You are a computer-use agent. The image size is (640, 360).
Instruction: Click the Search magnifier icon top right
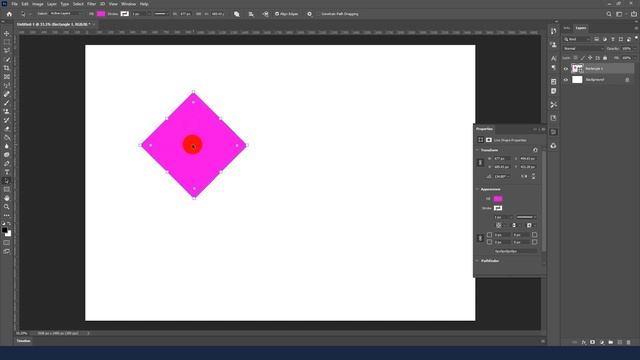click(x=609, y=14)
